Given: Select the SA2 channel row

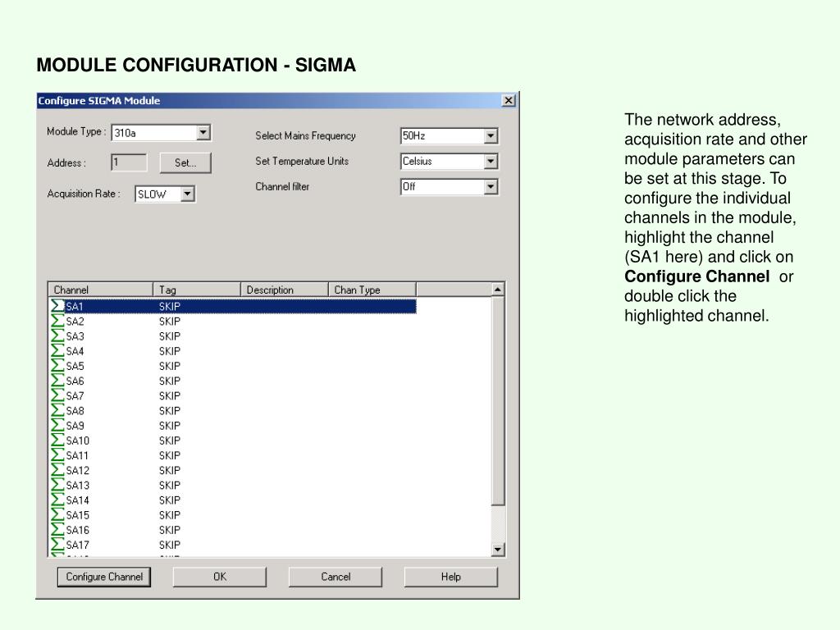Looking at the screenshot, I should pyautogui.click(x=233, y=321).
